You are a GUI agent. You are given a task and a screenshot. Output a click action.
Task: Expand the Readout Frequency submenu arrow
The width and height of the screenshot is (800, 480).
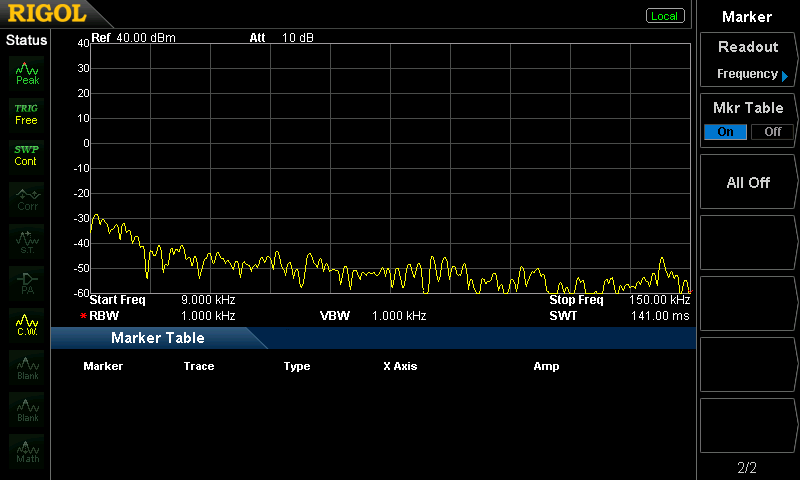[x=785, y=76]
